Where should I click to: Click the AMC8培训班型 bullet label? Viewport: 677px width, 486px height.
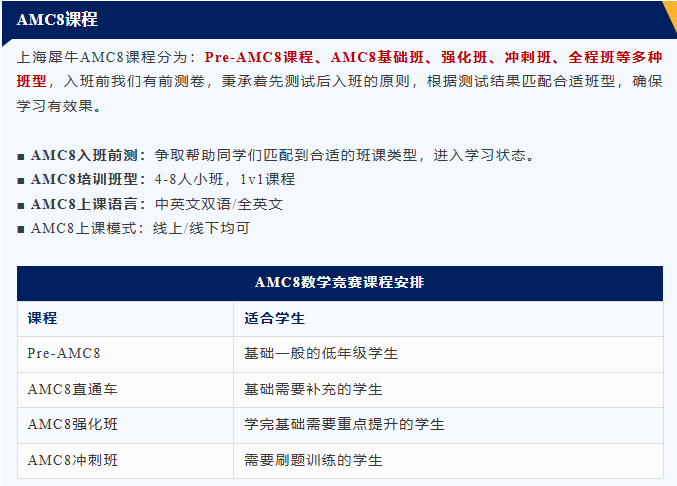88,179
